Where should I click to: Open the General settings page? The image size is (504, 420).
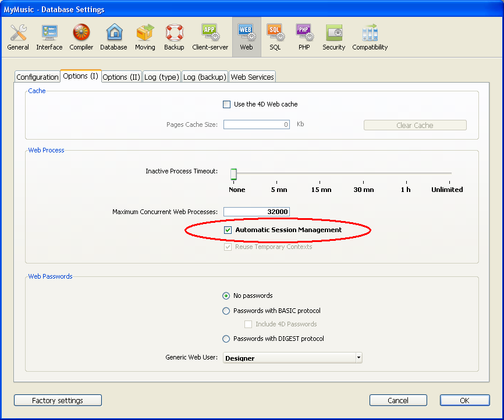coord(18,37)
